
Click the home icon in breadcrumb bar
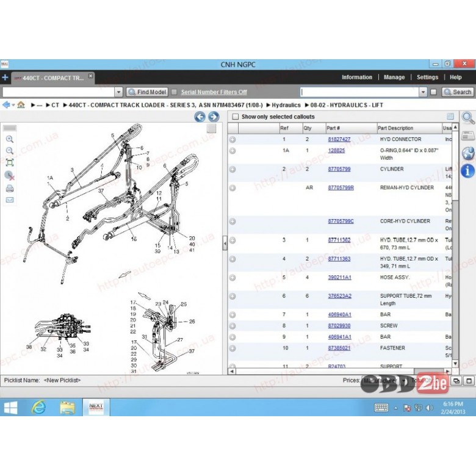click(x=21, y=105)
